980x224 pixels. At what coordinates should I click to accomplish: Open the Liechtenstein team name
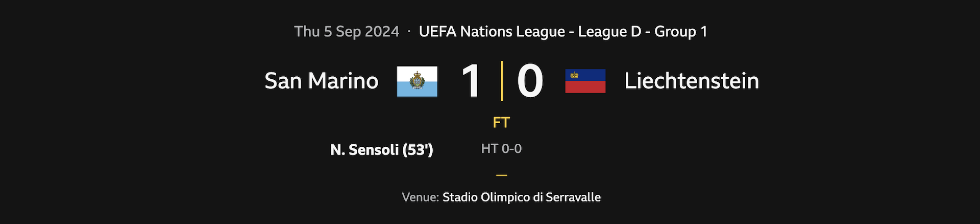[692, 81]
